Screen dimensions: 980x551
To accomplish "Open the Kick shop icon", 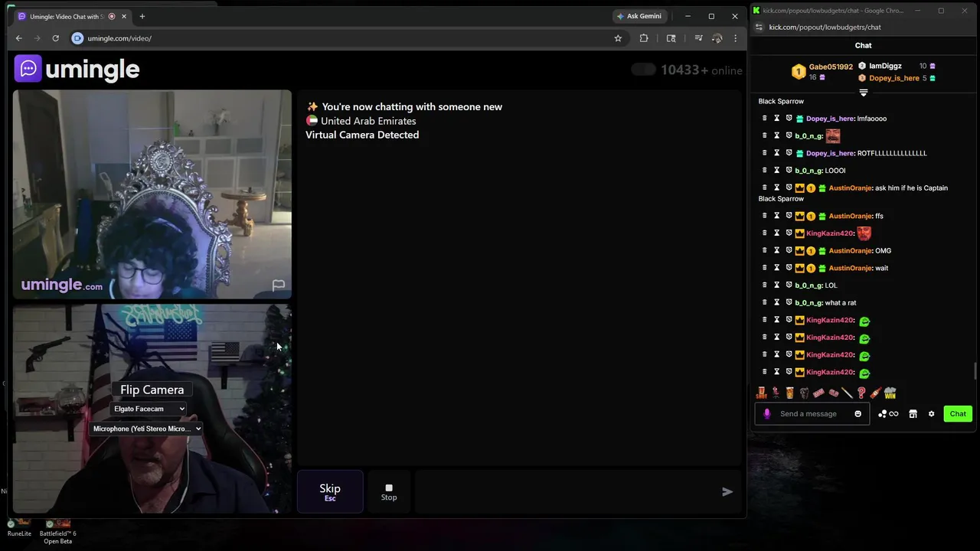I will pos(913,414).
